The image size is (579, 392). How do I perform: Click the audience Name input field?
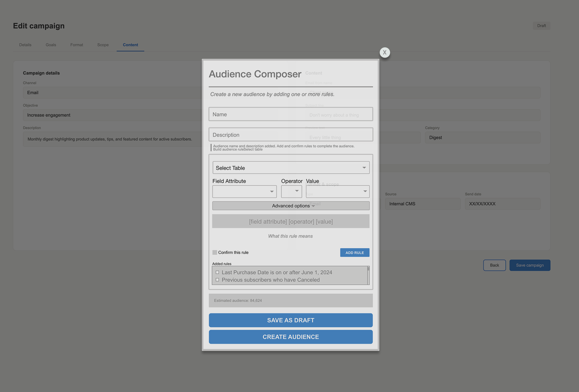[x=291, y=114]
